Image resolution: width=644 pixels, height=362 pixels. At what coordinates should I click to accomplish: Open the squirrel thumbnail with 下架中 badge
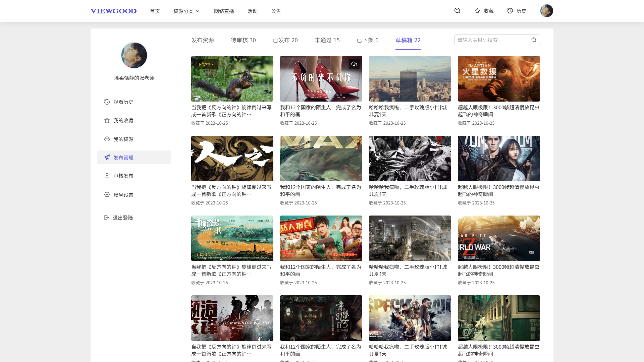tap(232, 79)
